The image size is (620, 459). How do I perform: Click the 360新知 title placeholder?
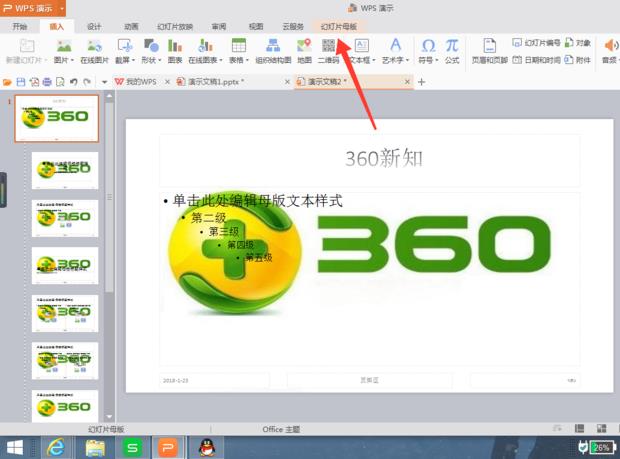369,160
